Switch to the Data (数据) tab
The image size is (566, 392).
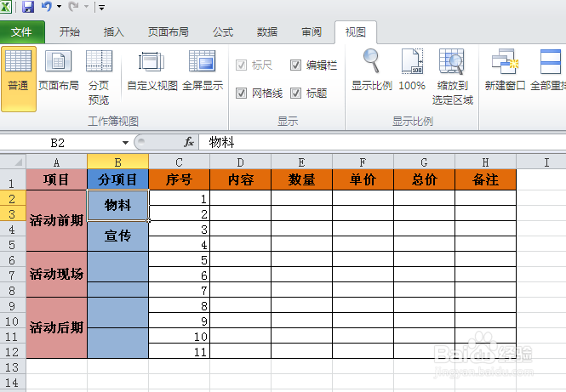[267, 32]
